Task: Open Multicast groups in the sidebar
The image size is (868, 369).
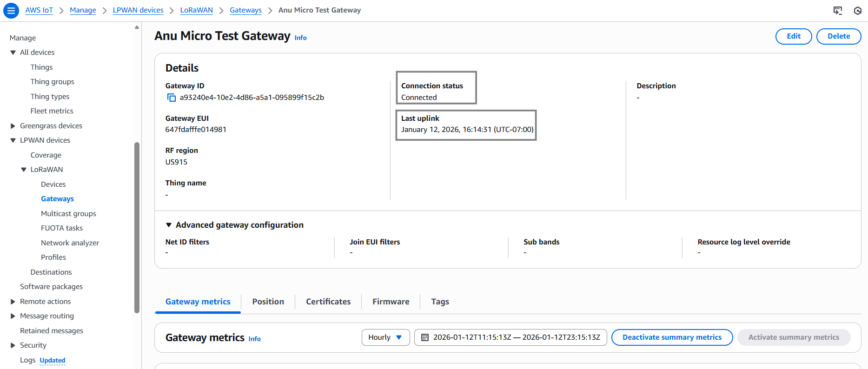Action: pos(68,214)
